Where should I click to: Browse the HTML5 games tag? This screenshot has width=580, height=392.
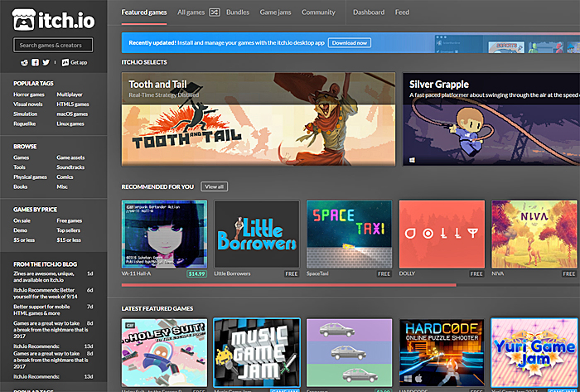tap(73, 104)
